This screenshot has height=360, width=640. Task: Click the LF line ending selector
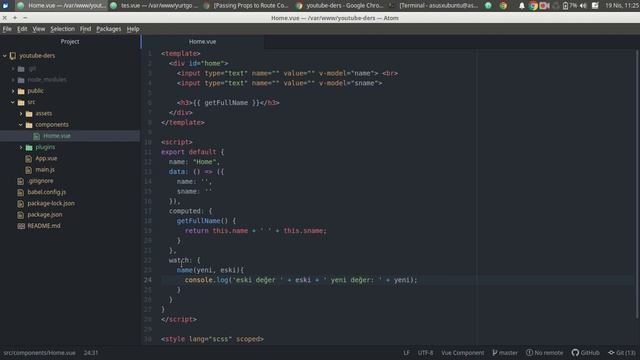pos(406,353)
